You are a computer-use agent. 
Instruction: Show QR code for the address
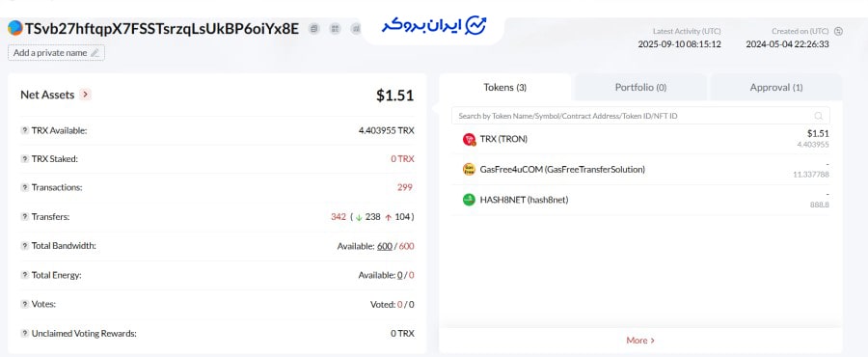335,29
